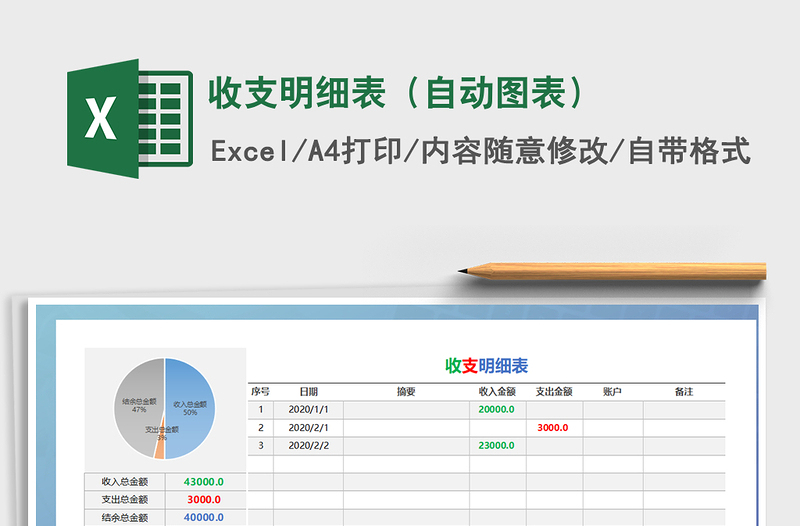Select the 账户 column header
The image size is (800, 526).
click(612, 392)
